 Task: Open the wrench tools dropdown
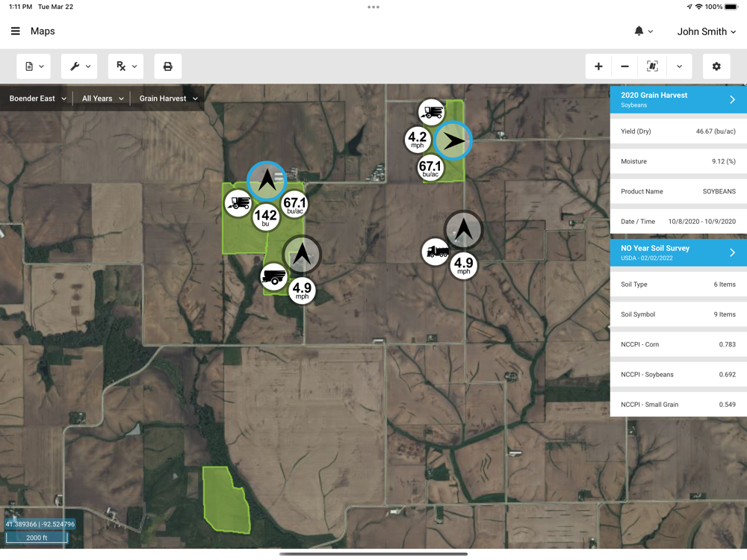tap(80, 66)
